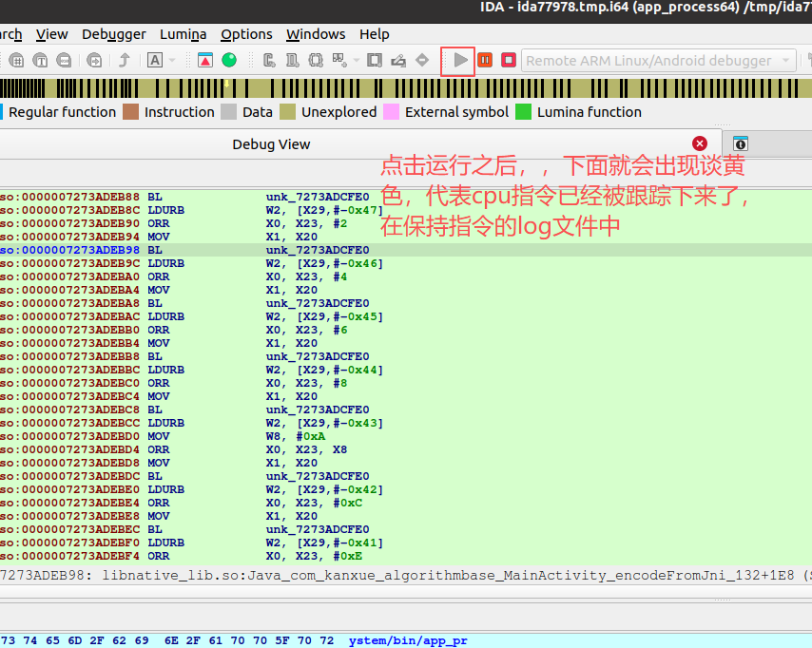This screenshot has height=648, width=812.
Task: Click the boxed letter A toolbar icon
Action: pos(155,60)
